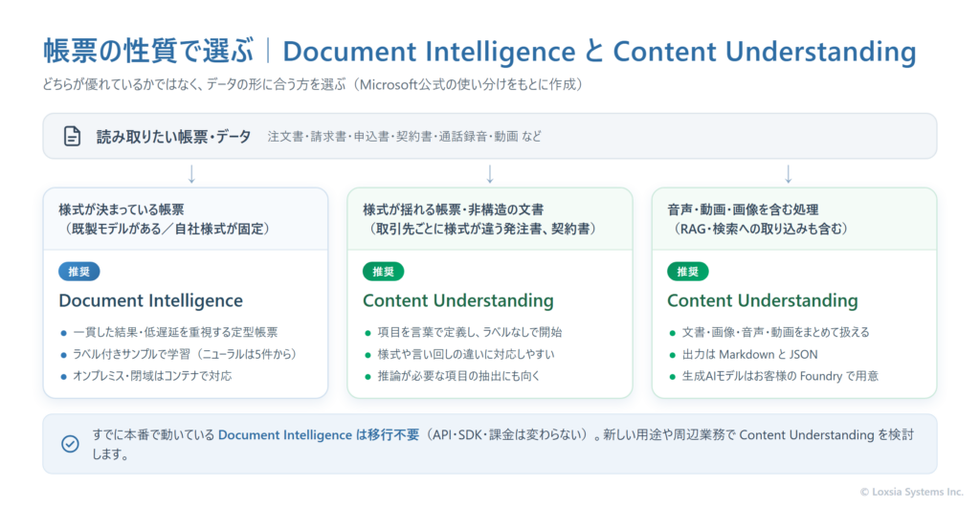Image resolution: width=980 pixels, height=508 pixels.
Task: Click the （既製モデルがある／自社様式が固定） subtitle
Action: tap(167, 229)
